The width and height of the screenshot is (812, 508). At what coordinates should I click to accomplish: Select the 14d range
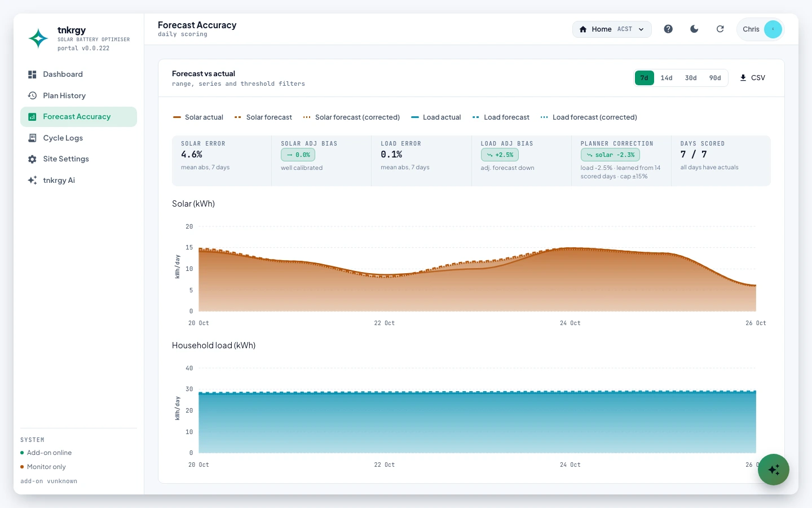[667, 78]
